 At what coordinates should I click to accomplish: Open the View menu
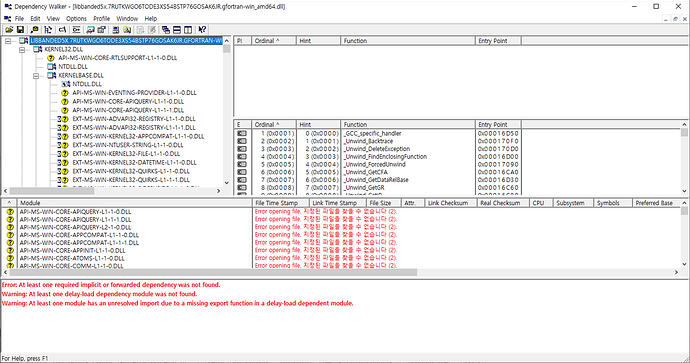(53, 18)
